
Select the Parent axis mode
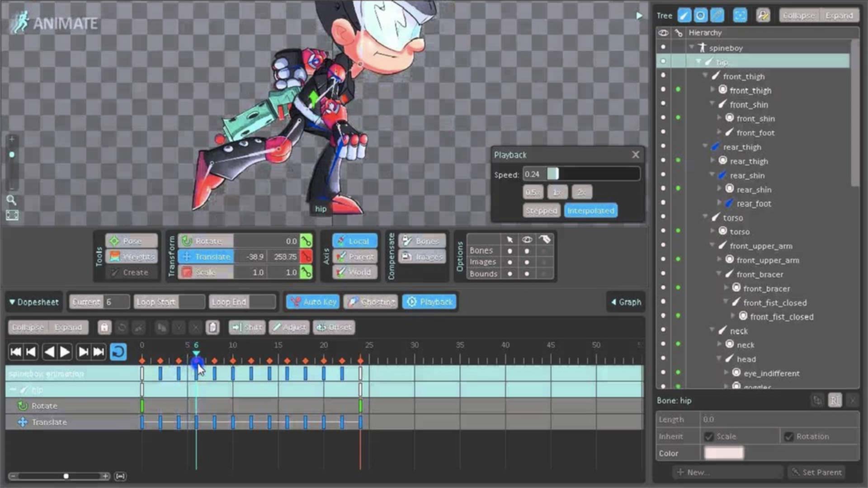(355, 257)
